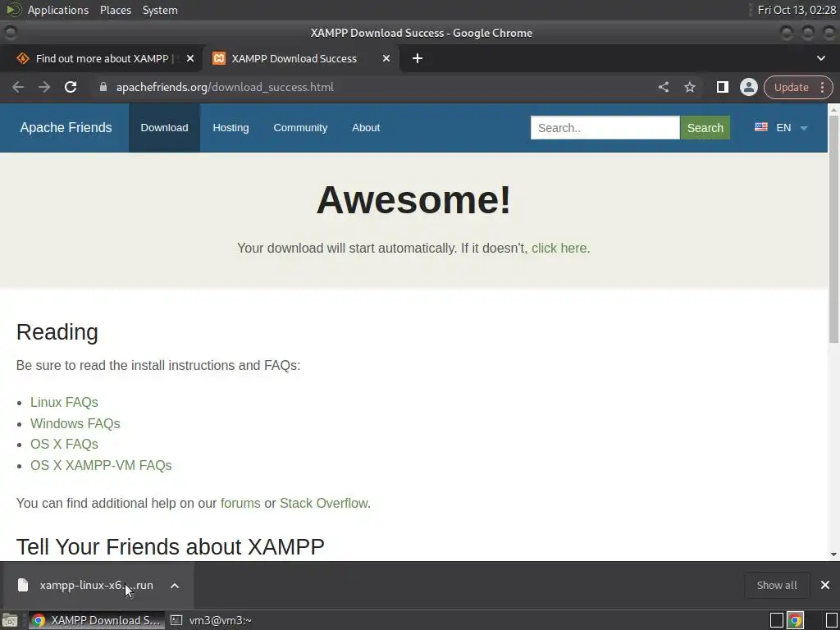Open the OS X FAQs link
Viewport: 840px width, 630px height.
coord(64,444)
